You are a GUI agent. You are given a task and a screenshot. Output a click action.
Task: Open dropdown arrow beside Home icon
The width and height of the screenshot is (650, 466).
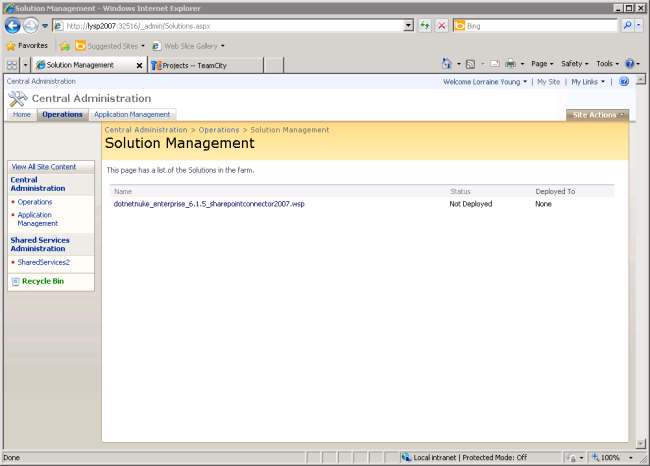pos(459,64)
